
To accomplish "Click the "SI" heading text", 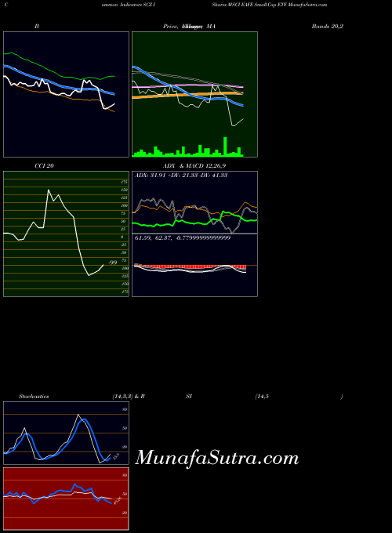I will coord(189,397).
